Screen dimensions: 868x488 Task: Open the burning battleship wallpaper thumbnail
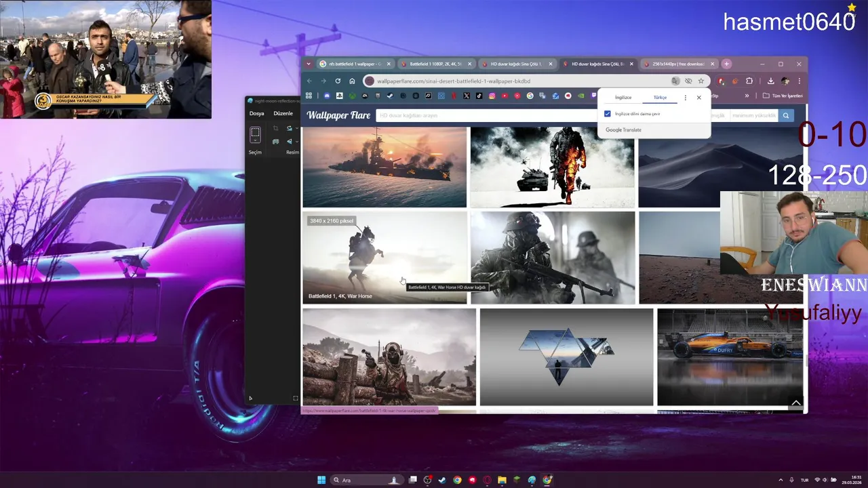[x=384, y=167]
